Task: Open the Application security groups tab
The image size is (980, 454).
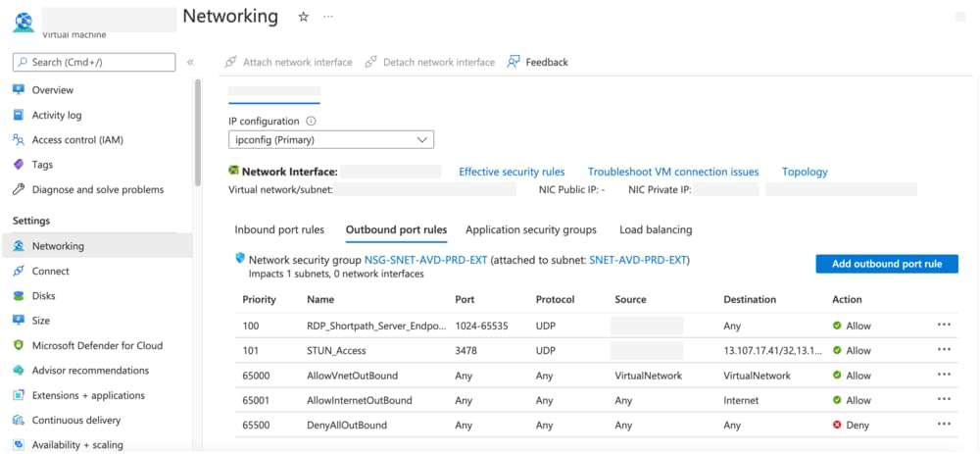Action: [530, 229]
